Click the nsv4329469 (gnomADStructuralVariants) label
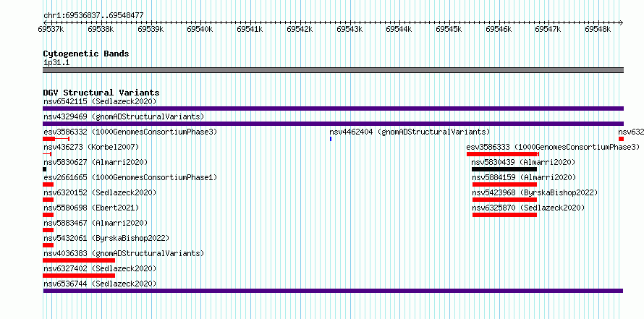The image size is (644, 319). [x=124, y=116]
